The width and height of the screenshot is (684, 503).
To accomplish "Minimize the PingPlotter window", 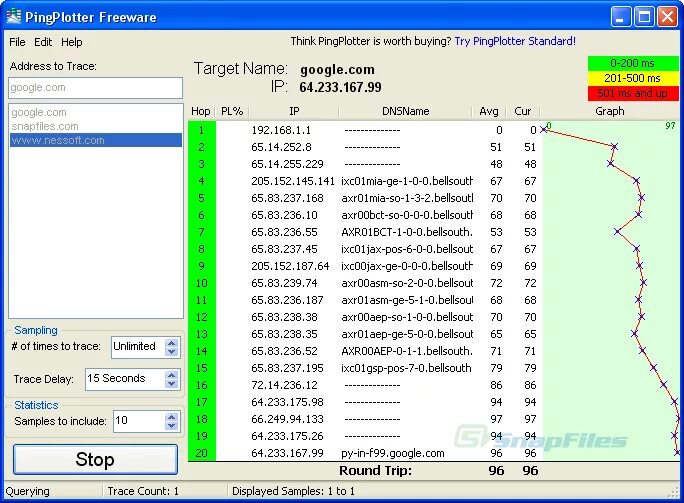I will point(620,17).
